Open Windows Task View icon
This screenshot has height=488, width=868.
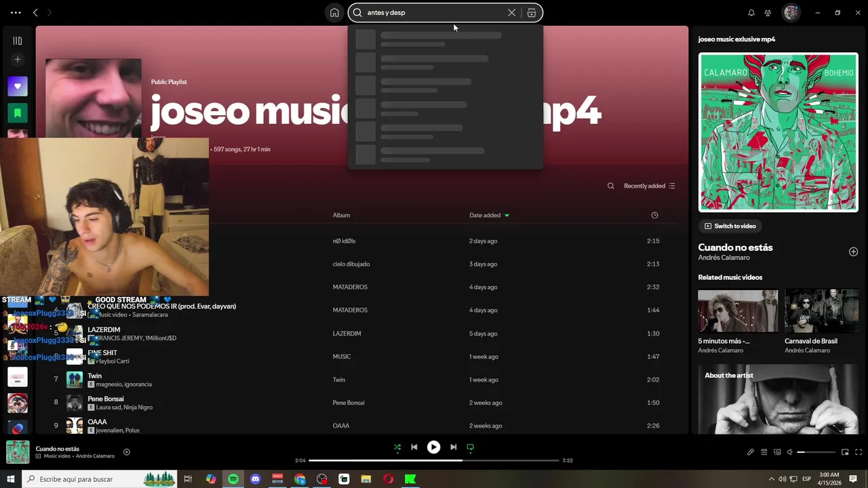tap(189, 479)
